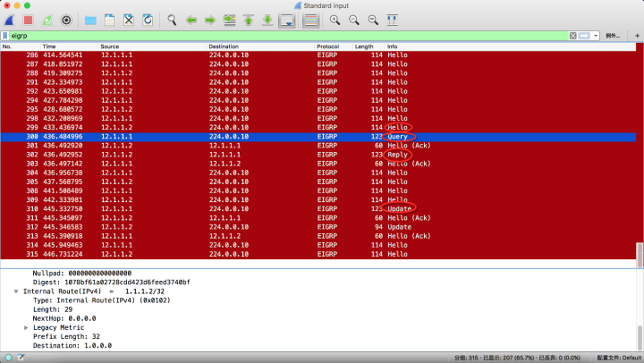
Task: Select the Type: Internal Route(IPv4) line
Action: 101,300
